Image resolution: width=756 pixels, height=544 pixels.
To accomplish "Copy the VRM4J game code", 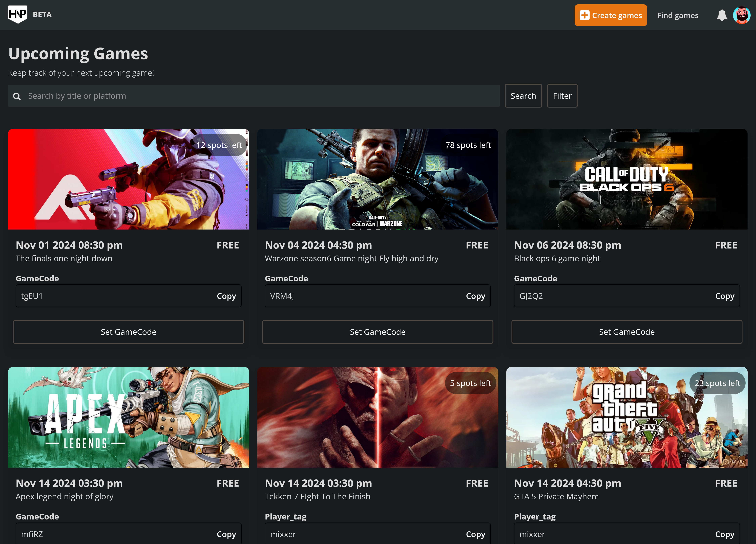I will click(x=475, y=296).
